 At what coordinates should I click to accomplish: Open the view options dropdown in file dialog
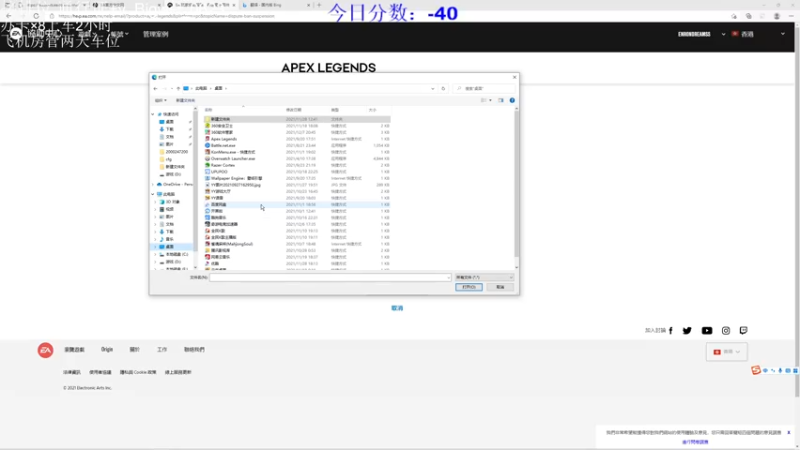490,101
